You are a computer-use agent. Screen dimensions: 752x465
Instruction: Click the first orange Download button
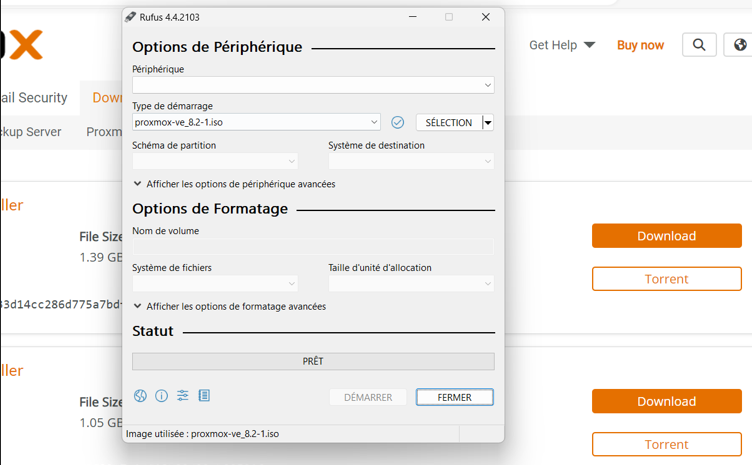[667, 236]
